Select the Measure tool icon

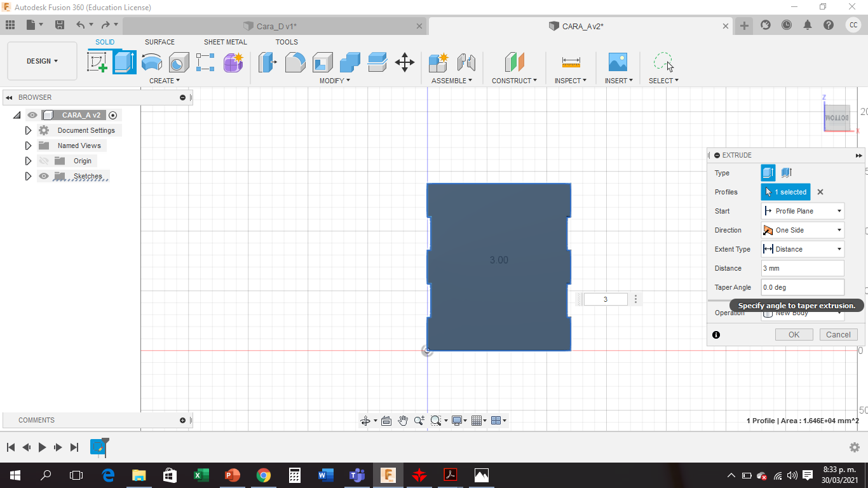pos(571,62)
